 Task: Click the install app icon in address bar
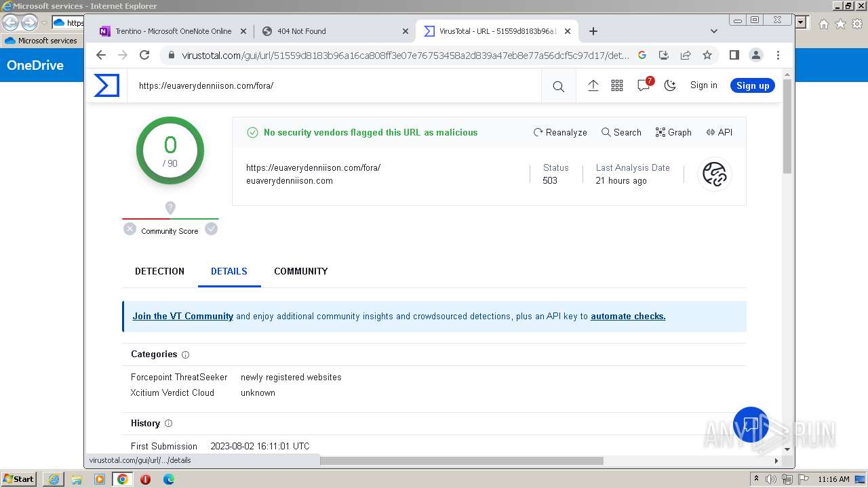click(x=664, y=55)
